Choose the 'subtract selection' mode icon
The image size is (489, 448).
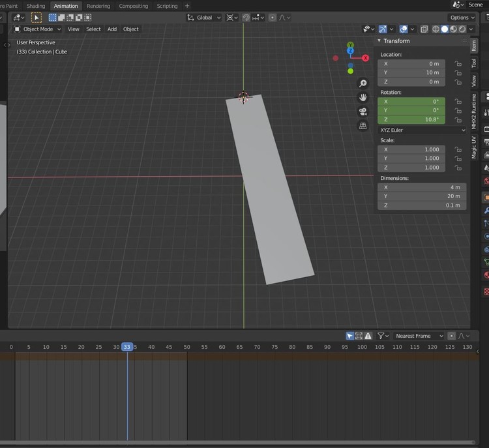pyautogui.click(x=70, y=18)
